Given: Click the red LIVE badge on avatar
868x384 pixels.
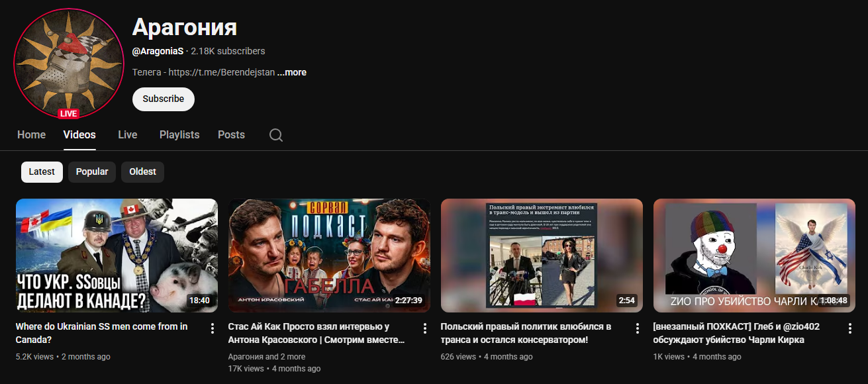Looking at the screenshot, I should [69, 113].
